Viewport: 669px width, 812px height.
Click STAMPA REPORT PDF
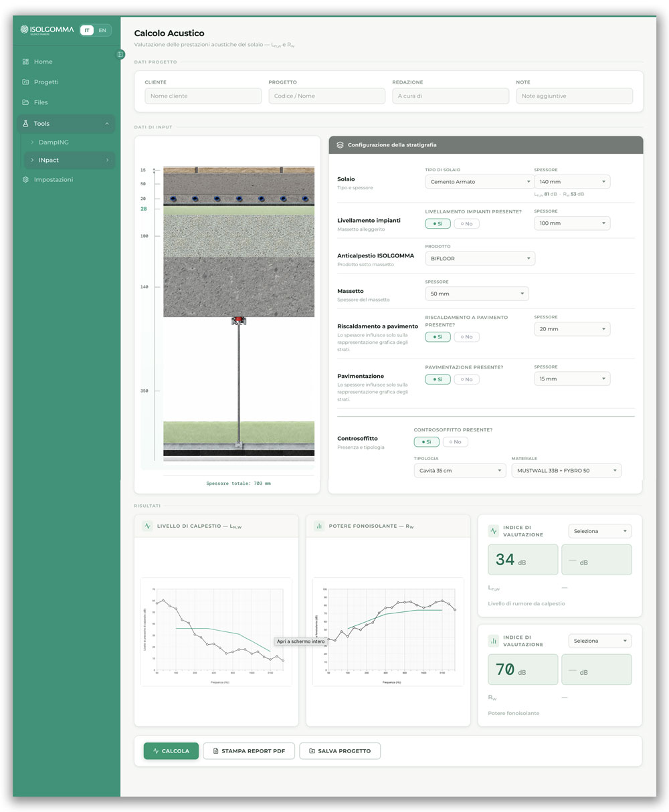point(249,750)
